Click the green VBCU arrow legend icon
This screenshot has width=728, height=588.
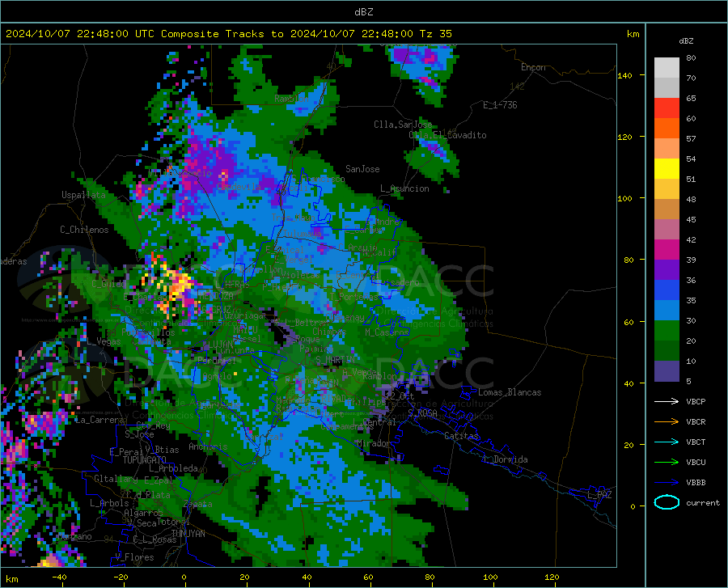(x=667, y=463)
